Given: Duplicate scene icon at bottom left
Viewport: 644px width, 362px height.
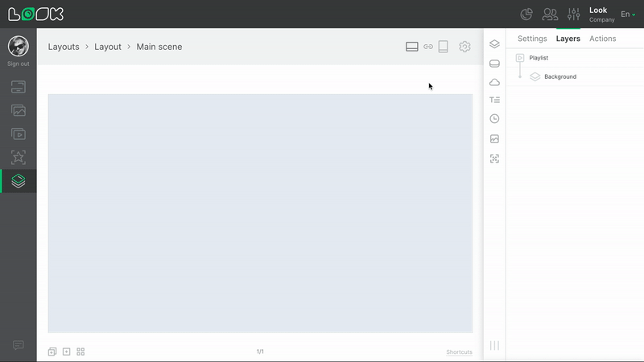Looking at the screenshot, I should (52, 352).
